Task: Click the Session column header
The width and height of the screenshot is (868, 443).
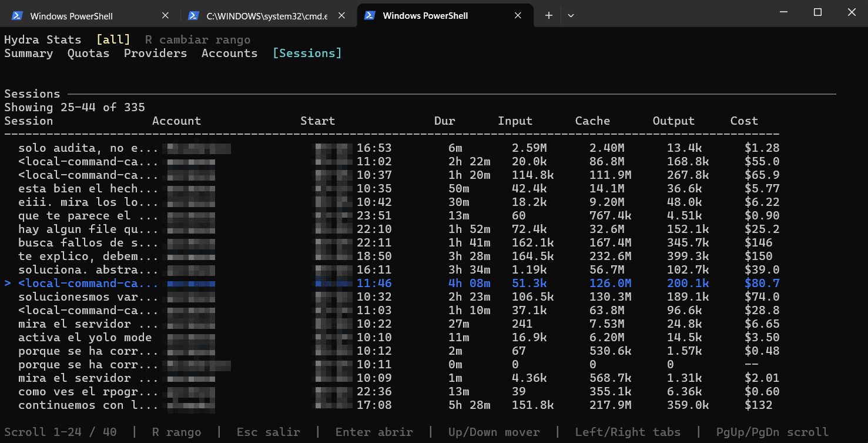Action: (x=28, y=121)
